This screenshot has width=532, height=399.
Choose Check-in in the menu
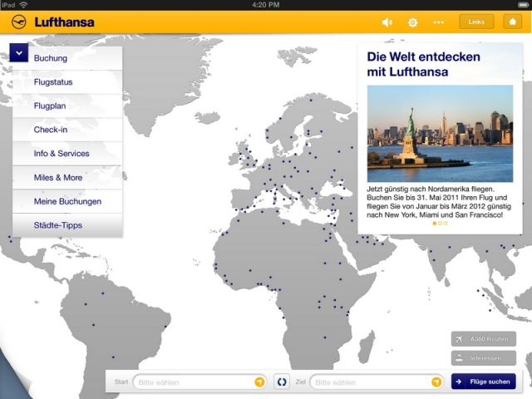(x=67, y=130)
